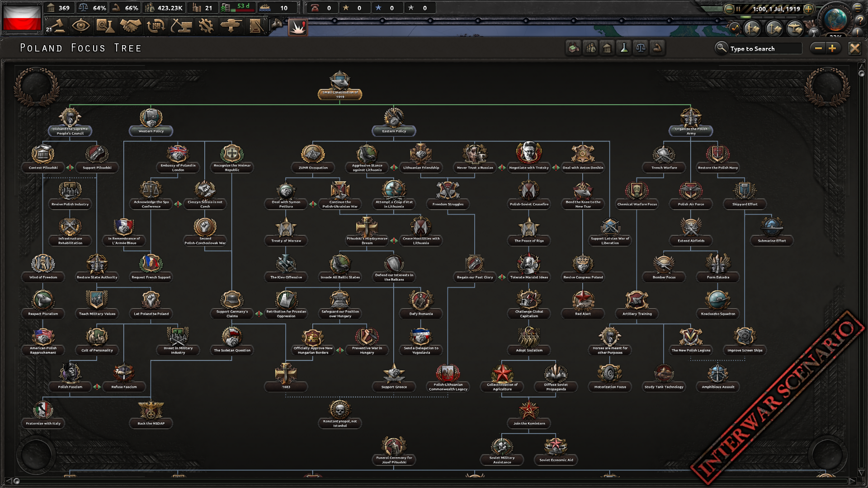868x488 pixels.
Task: Click the Support Pilsudski focus icon
Action: pyautogui.click(x=97, y=155)
